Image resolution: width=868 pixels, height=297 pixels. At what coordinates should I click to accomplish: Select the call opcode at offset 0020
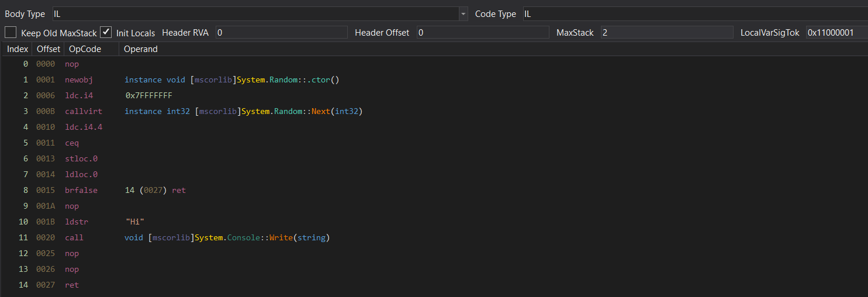[74, 237]
